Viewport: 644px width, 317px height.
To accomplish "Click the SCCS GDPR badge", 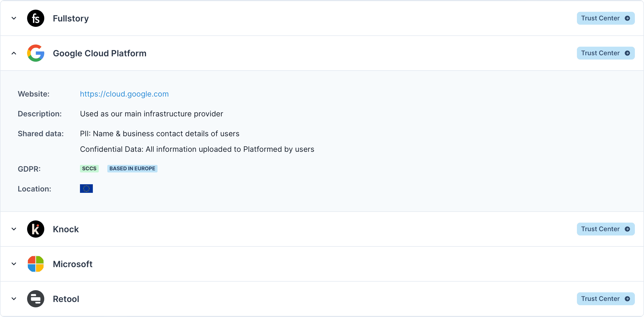I will (x=89, y=168).
